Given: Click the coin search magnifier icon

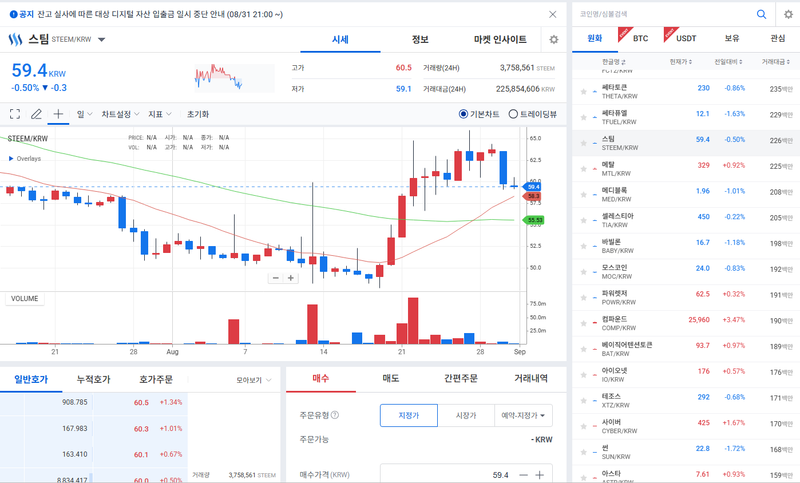Looking at the screenshot, I should point(761,14).
